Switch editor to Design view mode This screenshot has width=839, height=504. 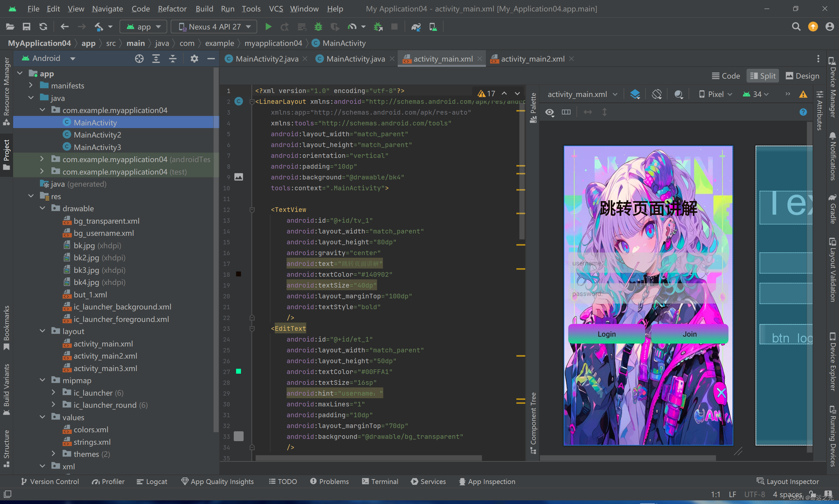(x=802, y=76)
